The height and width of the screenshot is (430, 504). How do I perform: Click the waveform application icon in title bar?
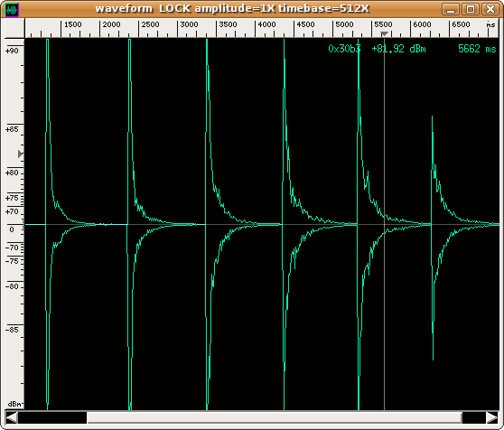(x=13, y=9)
